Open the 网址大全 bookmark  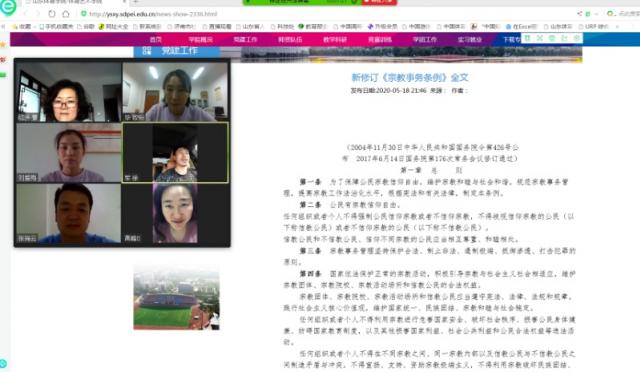click(x=113, y=27)
